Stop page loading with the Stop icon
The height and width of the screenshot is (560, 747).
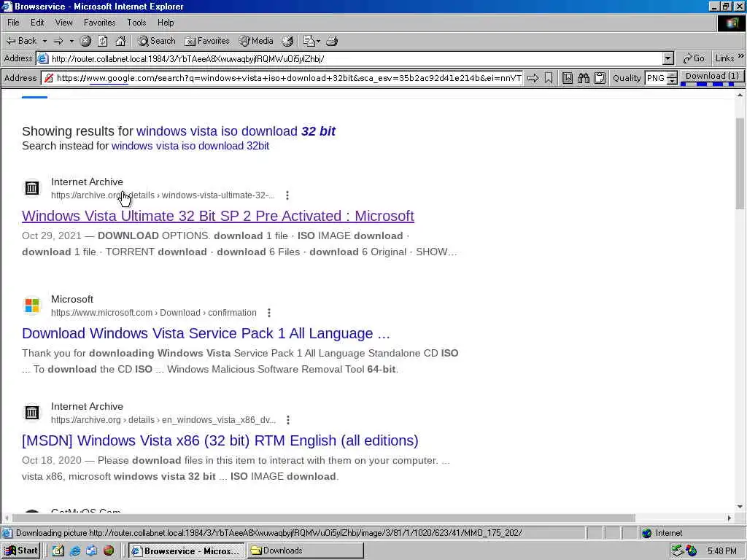pyautogui.click(x=86, y=41)
